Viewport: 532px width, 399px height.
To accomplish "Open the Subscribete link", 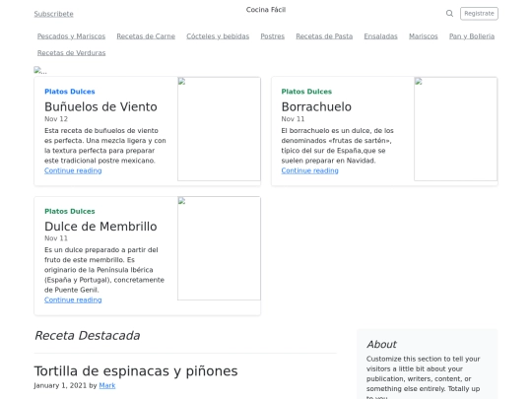I will point(53,14).
